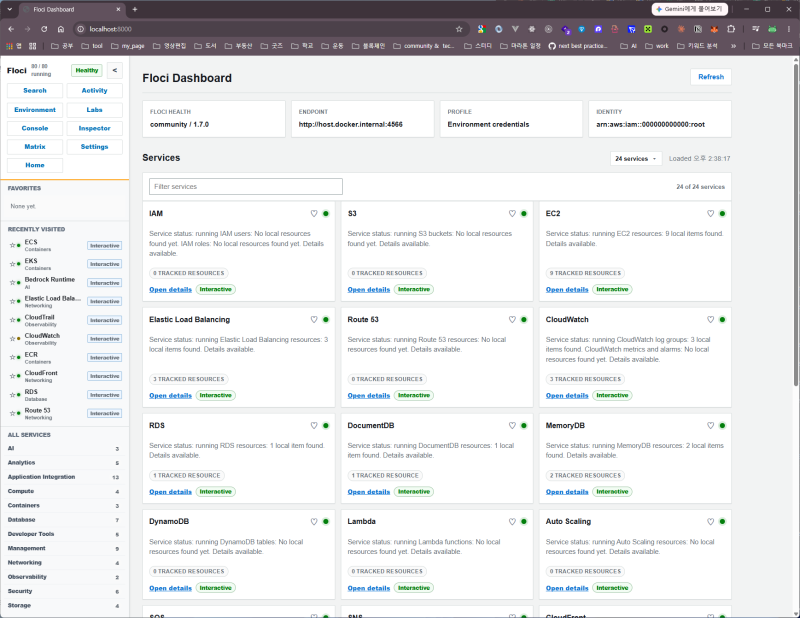The height and width of the screenshot is (618, 800).
Task: Open a new browser tab
Action: [x=135, y=9]
